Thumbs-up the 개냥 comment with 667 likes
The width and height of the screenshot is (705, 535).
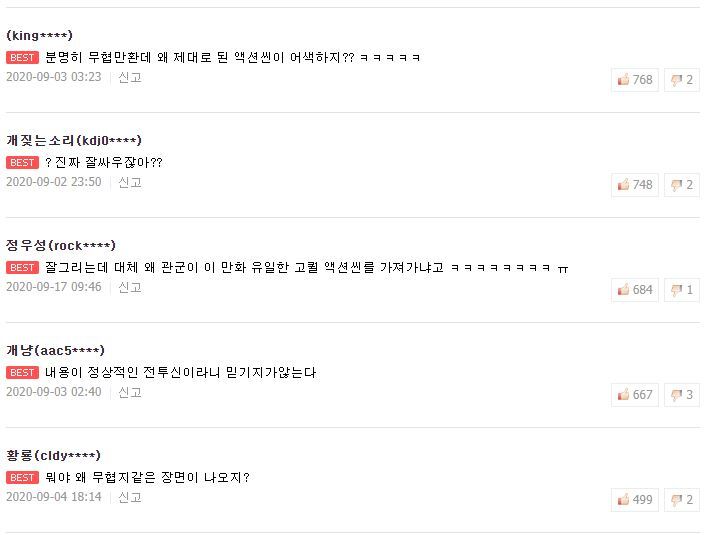(635, 395)
